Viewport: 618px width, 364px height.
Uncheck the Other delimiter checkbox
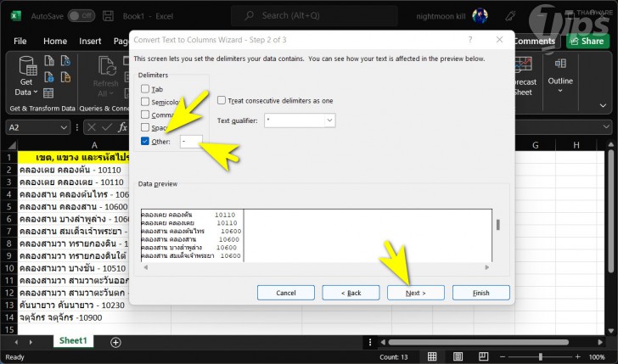tap(145, 141)
